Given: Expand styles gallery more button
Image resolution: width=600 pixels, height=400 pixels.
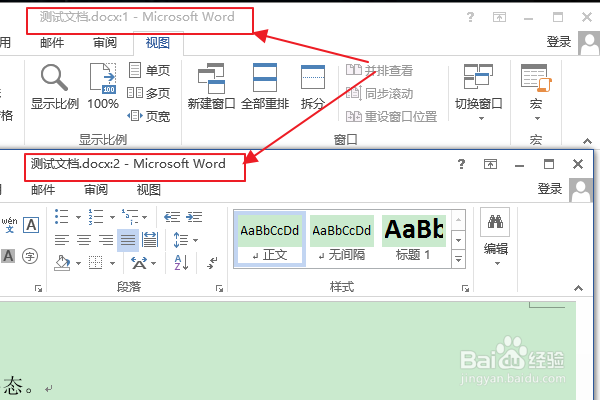Looking at the screenshot, I should tap(458, 259).
